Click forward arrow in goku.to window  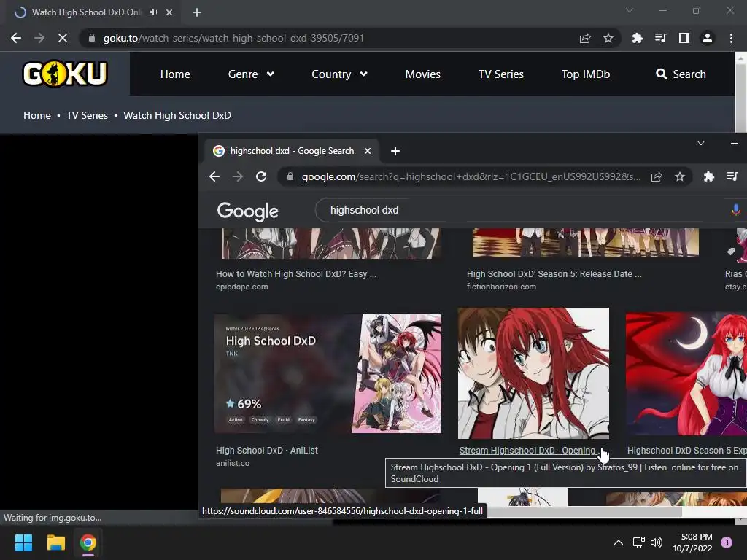pyautogui.click(x=39, y=38)
